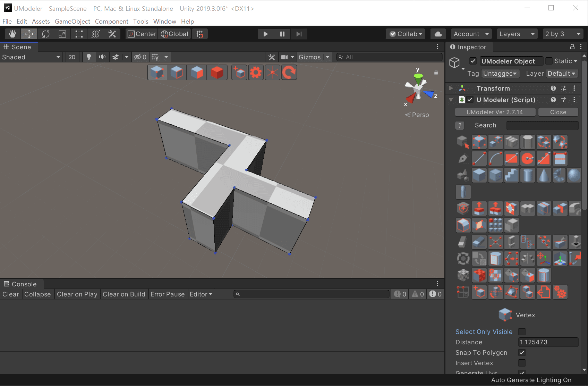Click the Collapse button in Console
Screen dimensions: 588x386
point(37,294)
